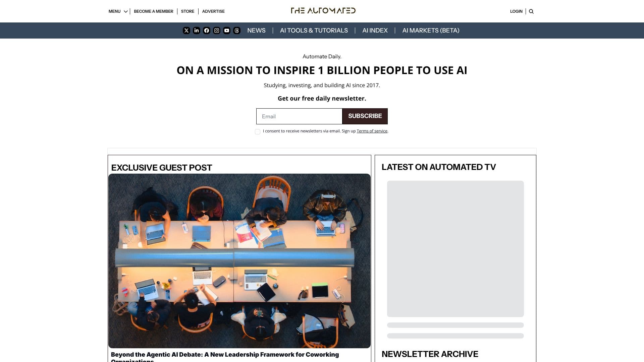Screen dimensions: 644x362
Task: Go to BECOME A MEMBER
Action: (154, 11)
